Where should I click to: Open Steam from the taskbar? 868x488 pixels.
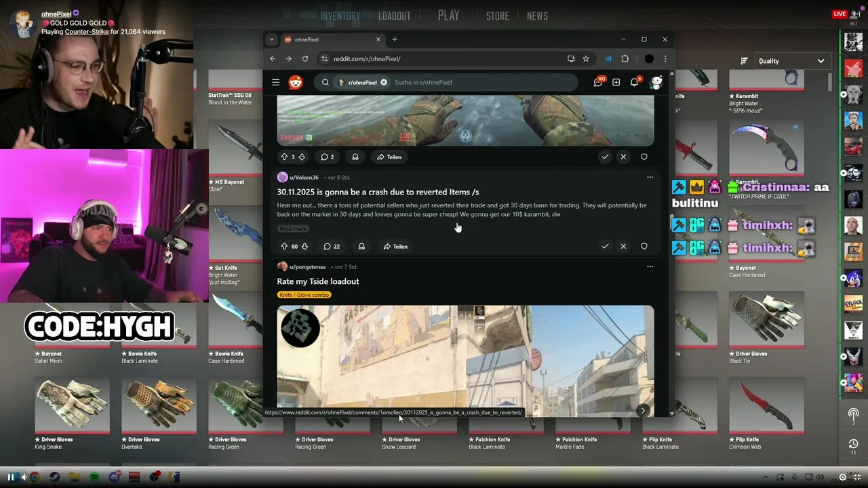[x=55, y=477]
